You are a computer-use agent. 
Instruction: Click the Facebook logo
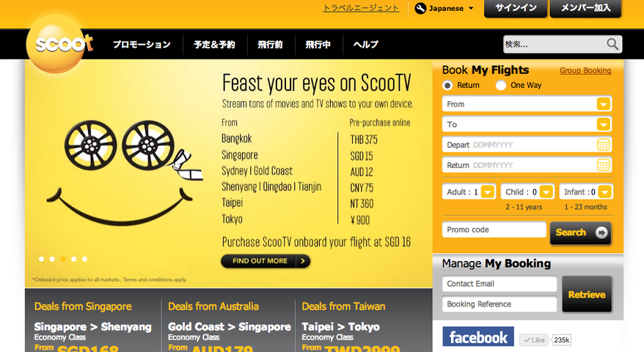(478, 337)
